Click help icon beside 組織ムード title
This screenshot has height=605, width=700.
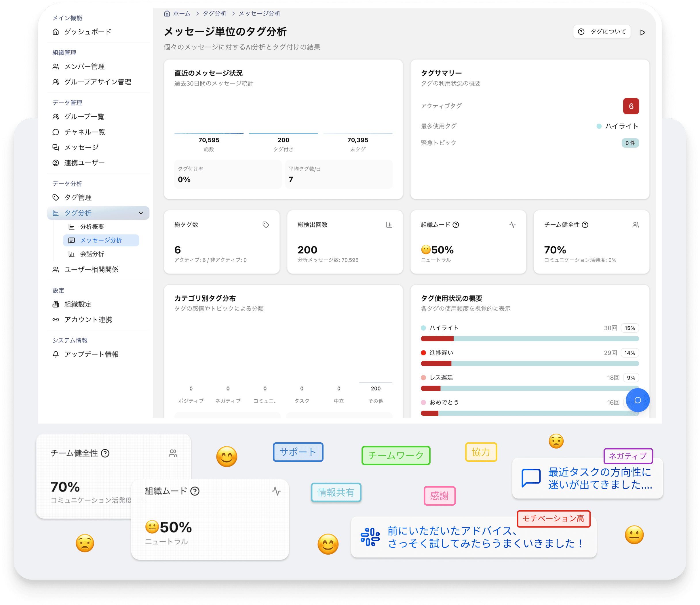coord(456,225)
